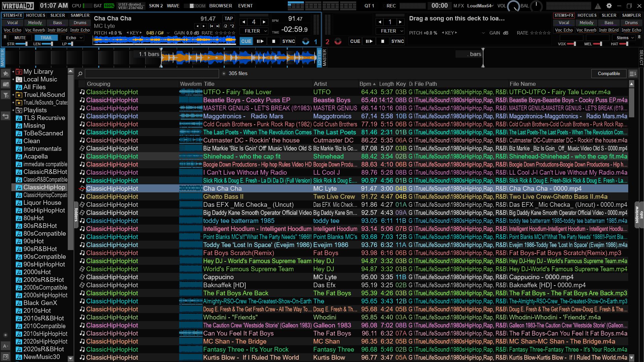644x362 pixels.
Task: Adjust the STR strength slider on deck 1
Action: click(x=22, y=44)
